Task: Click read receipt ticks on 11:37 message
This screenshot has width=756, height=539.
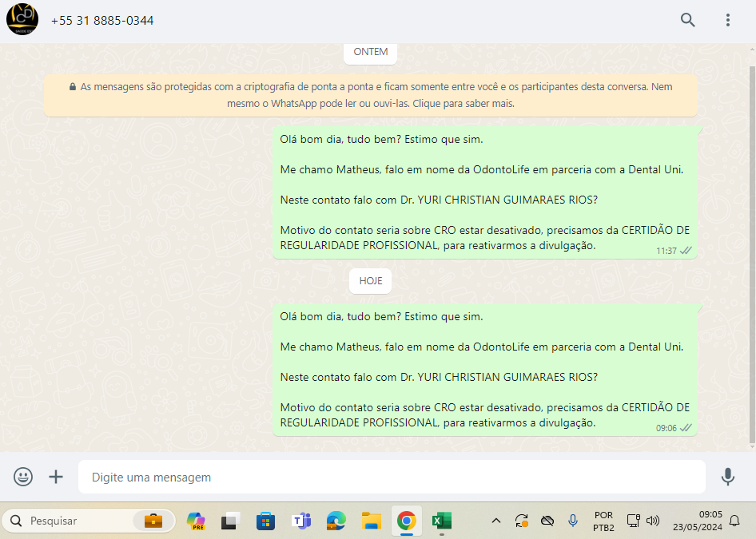Action: (x=686, y=251)
